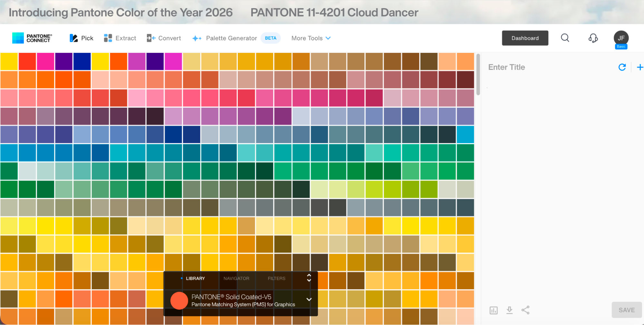Open the JF profile avatar
The width and height of the screenshot is (644, 325).
(620, 38)
